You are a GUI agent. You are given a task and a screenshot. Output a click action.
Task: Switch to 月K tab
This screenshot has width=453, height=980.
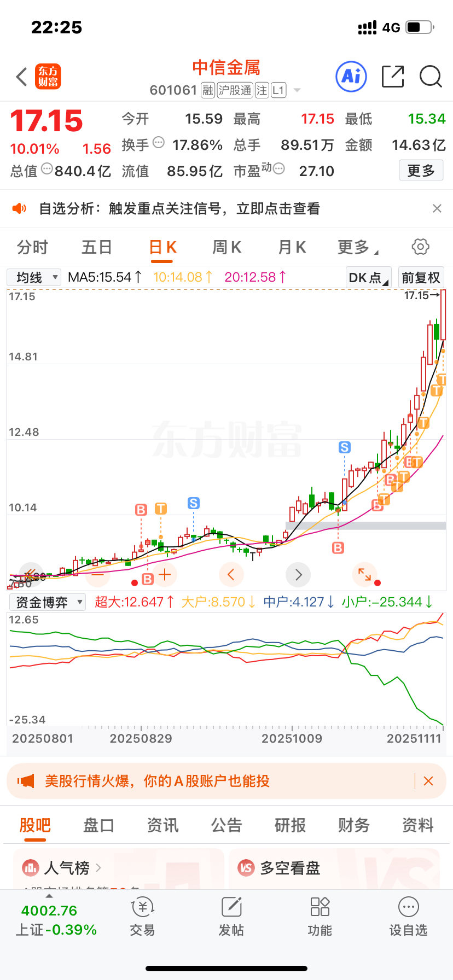(292, 247)
